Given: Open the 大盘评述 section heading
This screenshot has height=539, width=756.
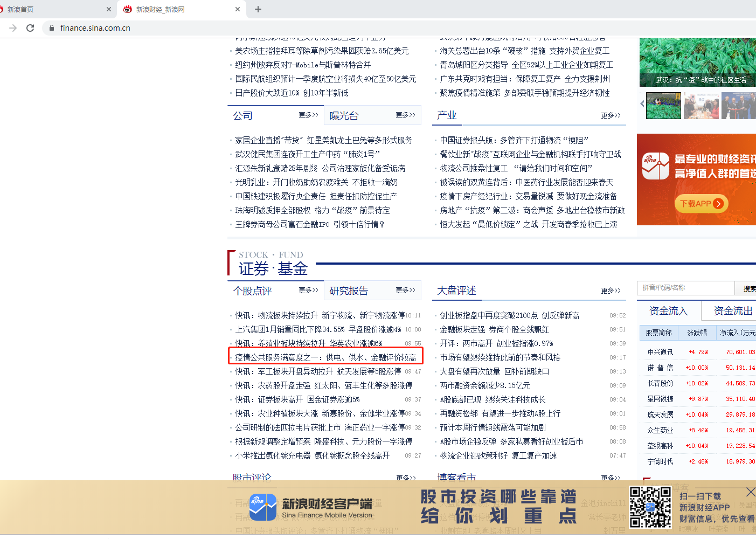Looking at the screenshot, I should [456, 291].
